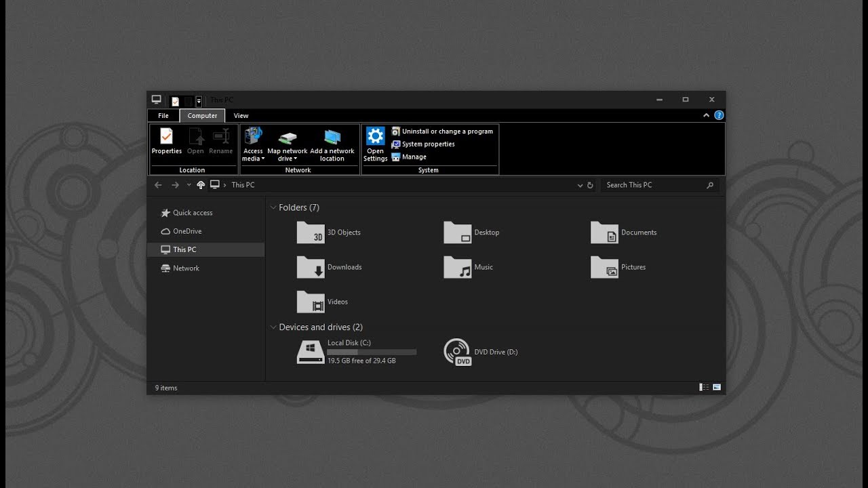Collapse the Devices and drives (2) group
Screen dimensions: 868x488
coord(273,327)
